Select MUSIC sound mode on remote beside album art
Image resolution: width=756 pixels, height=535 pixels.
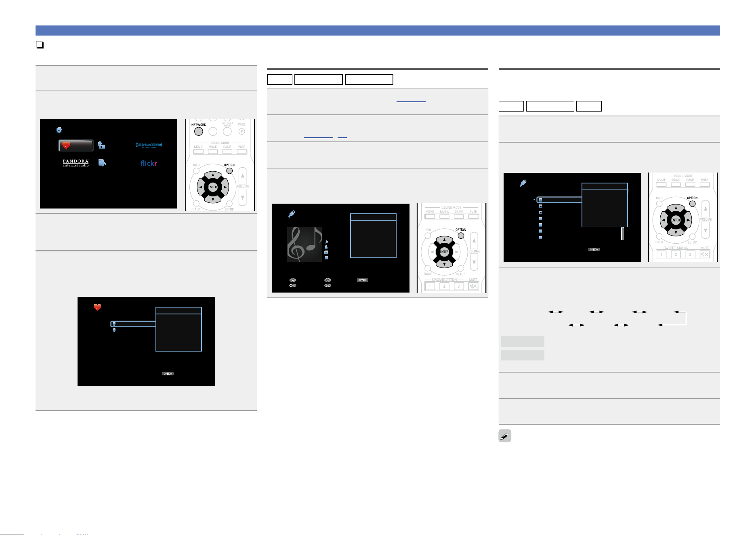[x=444, y=217]
